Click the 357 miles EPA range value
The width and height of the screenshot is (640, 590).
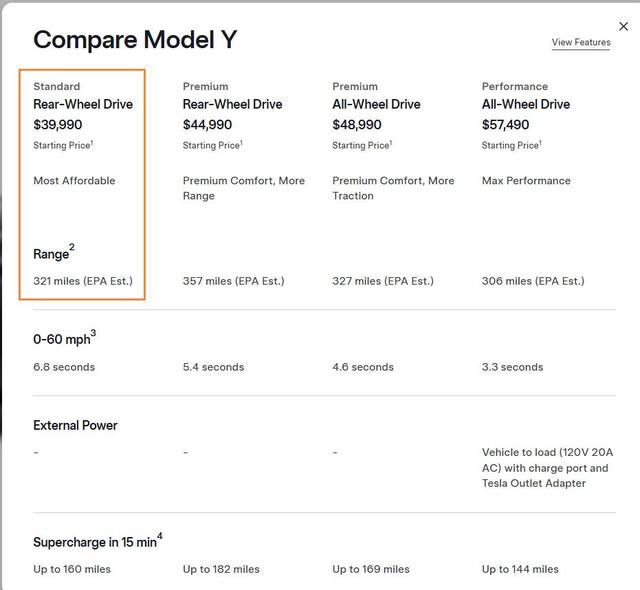(233, 281)
